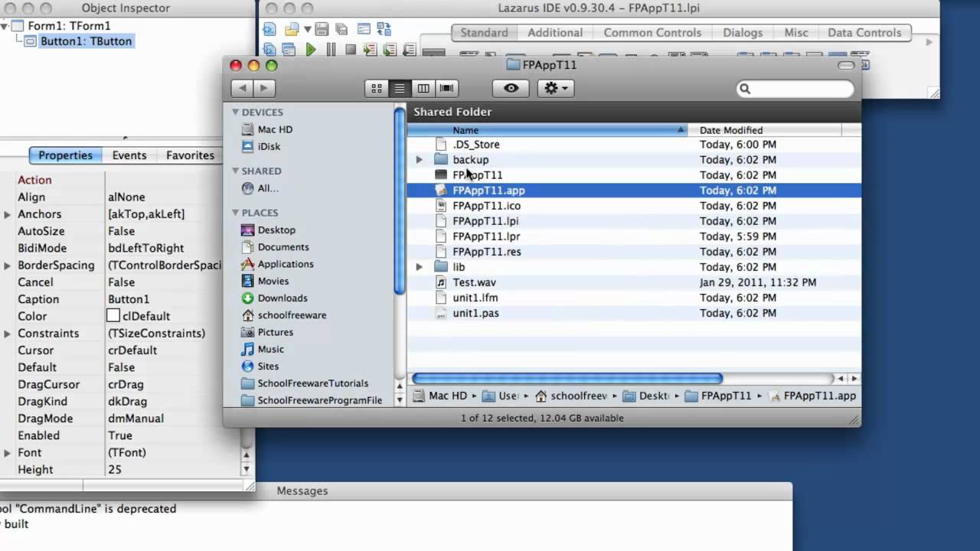
Task: Expand the backup folder disclosure triangle
Action: pyautogui.click(x=419, y=160)
